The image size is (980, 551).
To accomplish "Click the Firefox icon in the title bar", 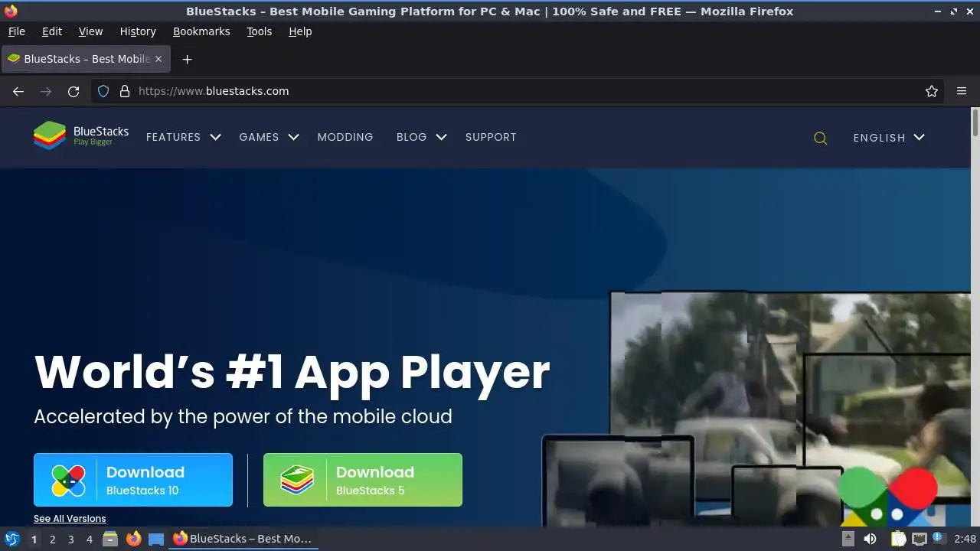I will [11, 11].
